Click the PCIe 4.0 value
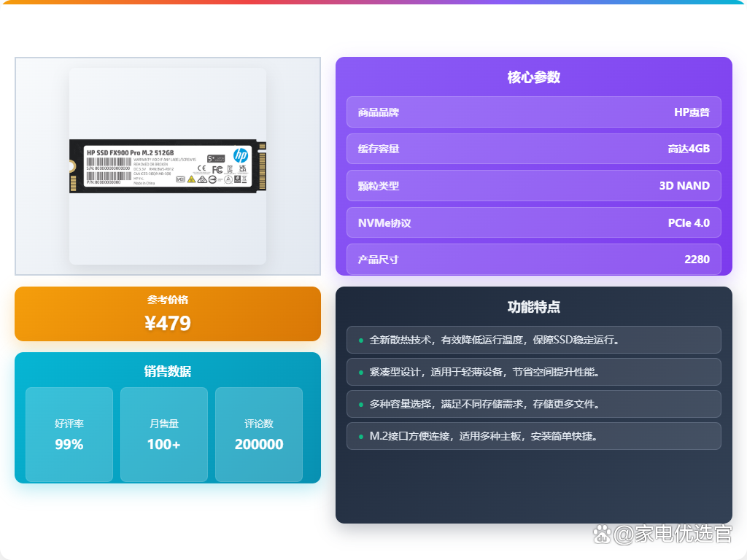 pyautogui.click(x=689, y=223)
